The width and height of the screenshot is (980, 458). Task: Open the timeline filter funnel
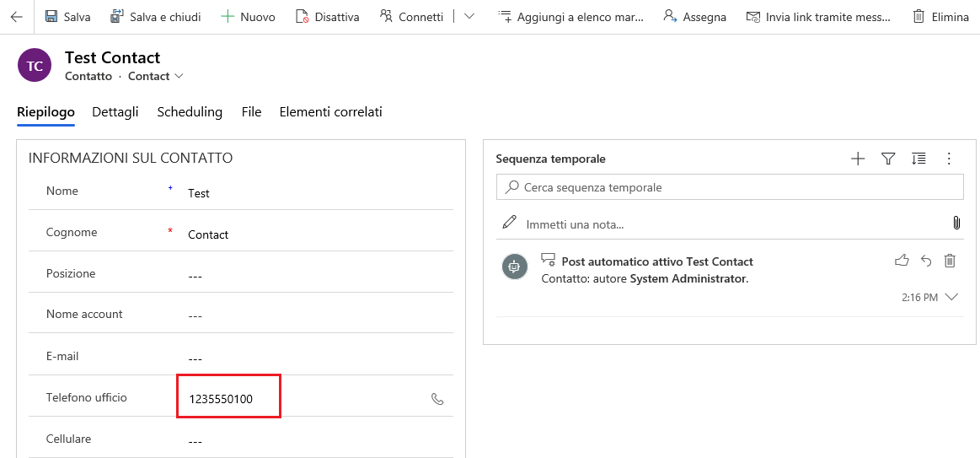(887, 159)
